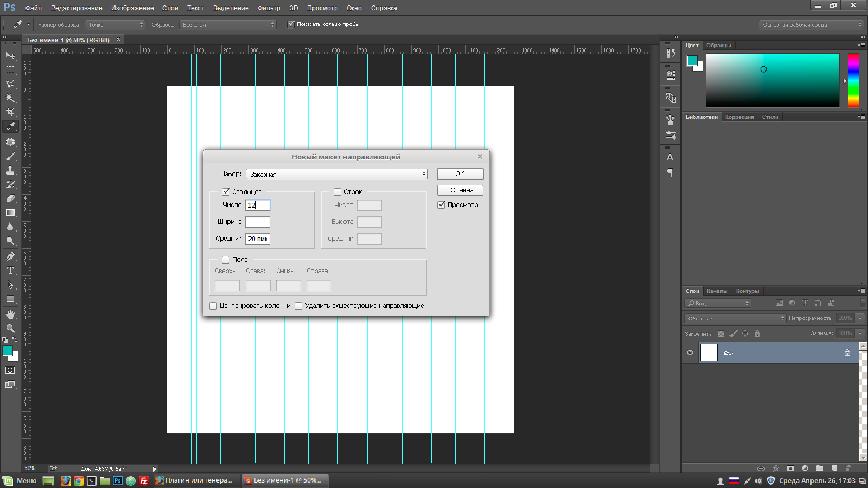This screenshot has width=868, height=488.
Task: Open Размер образца sample size dropdown
Action: tap(115, 24)
